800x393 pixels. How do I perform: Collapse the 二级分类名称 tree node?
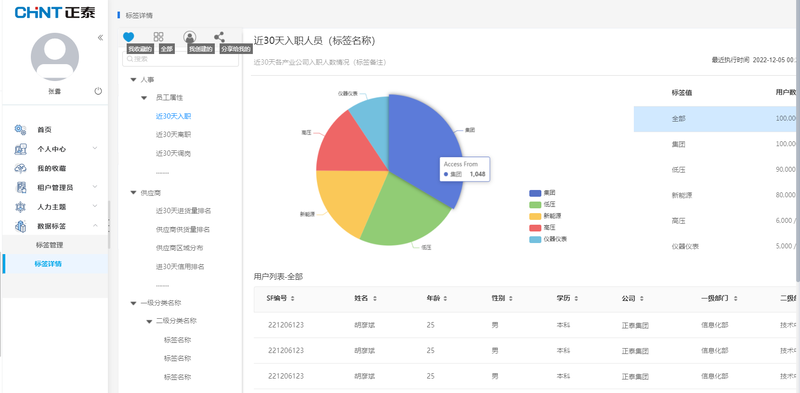(x=149, y=321)
